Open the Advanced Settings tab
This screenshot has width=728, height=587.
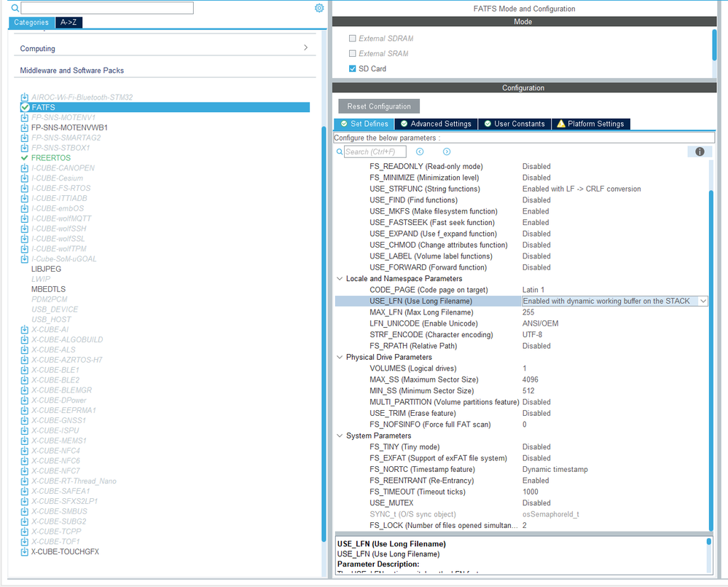tap(436, 124)
